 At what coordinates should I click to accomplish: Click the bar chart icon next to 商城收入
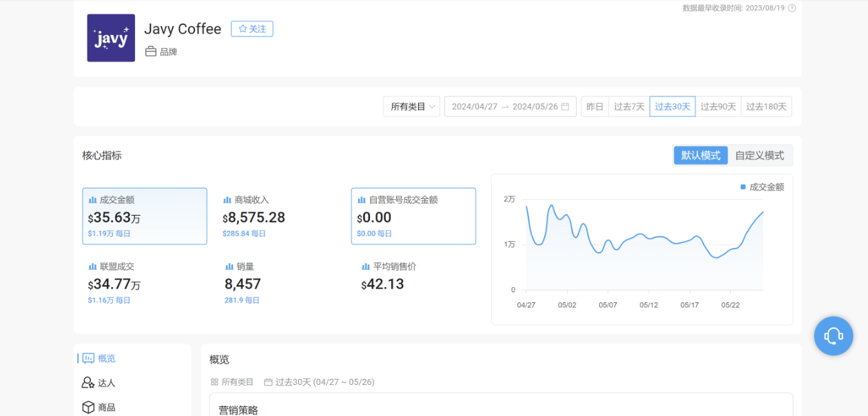click(x=227, y=200)
